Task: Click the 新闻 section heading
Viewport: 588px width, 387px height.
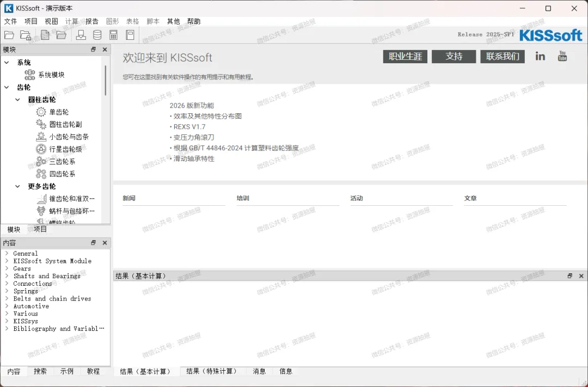Action: [x=129, y=198]
